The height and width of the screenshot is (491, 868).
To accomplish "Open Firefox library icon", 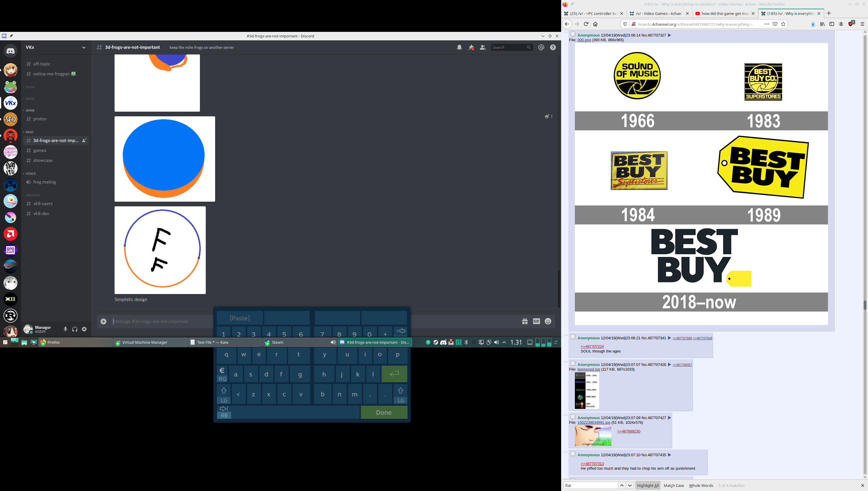I will (x=822, y=24).
